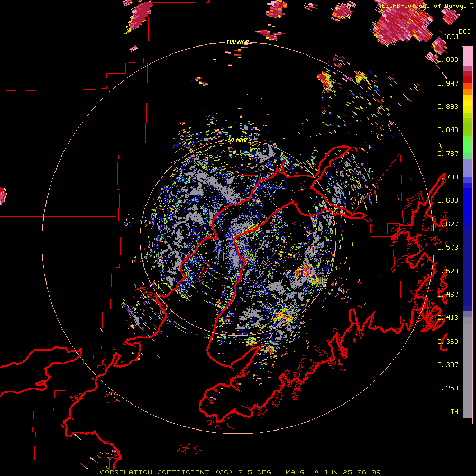Select the 0.840 legend value
Screen dimensions: 476x476
(x=448, y=130)
